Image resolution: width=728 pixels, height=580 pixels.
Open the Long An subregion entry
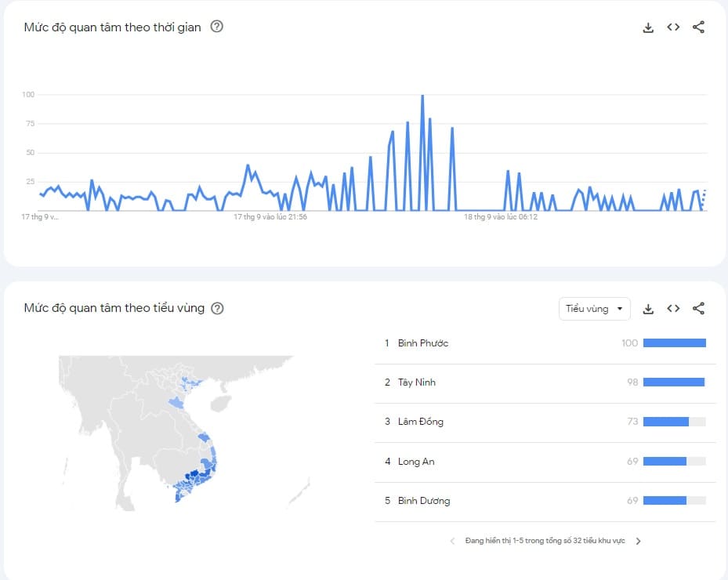[x=416, y=462]
